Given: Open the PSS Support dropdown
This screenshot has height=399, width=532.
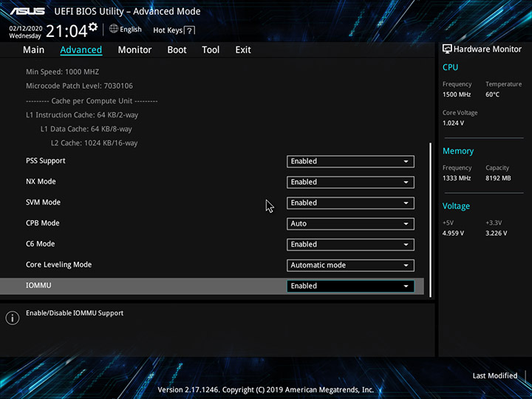Looking at the screenshot, I should pos(350,162).
